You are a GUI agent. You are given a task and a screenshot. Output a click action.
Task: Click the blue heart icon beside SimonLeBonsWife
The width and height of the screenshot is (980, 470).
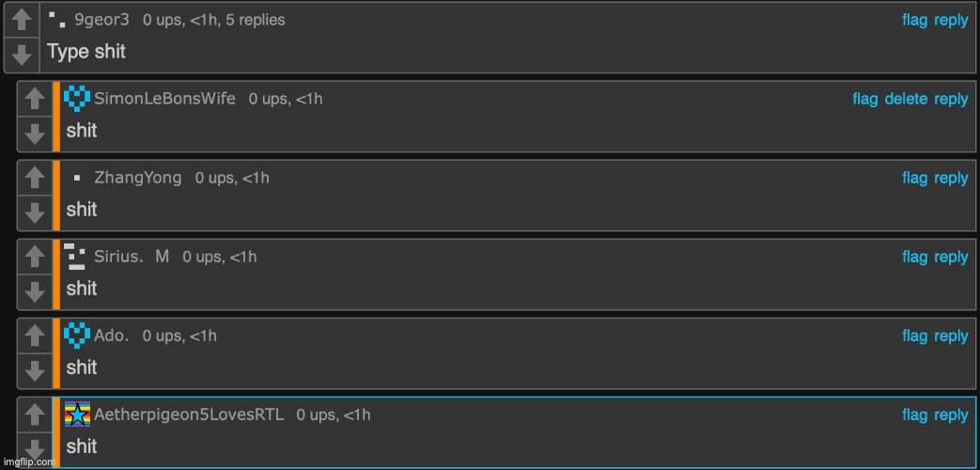coord(77,98)
